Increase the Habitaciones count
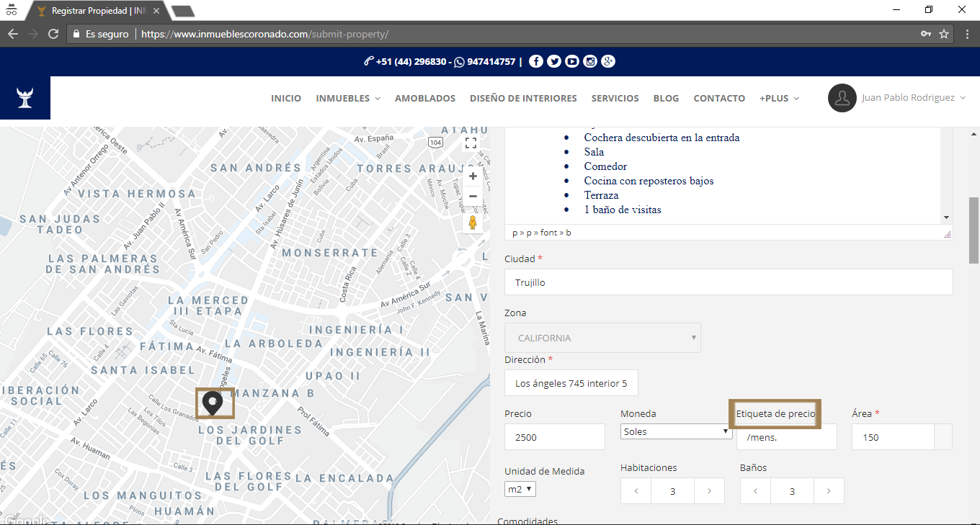Viewport: 980px width, 525px height. pyautogui.click(x=710, y=491)
